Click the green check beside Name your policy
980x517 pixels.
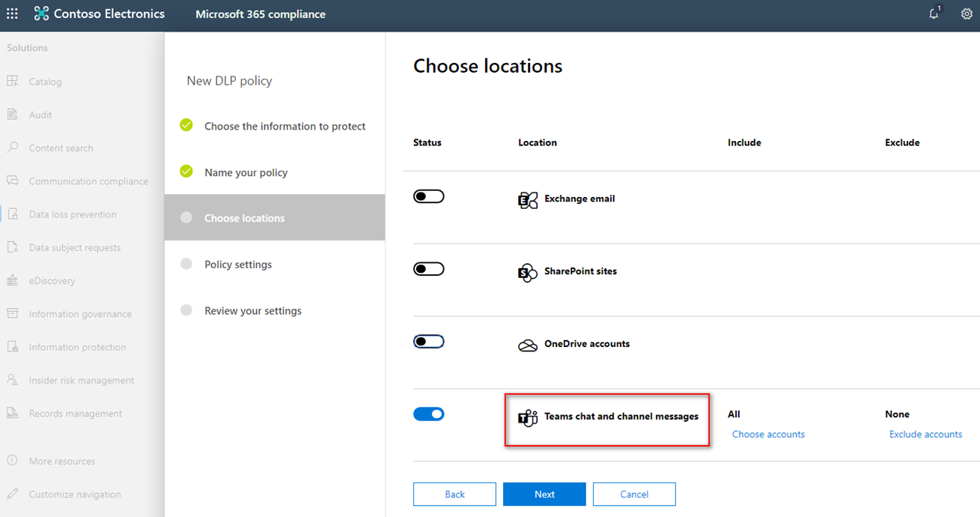[186, 172]
